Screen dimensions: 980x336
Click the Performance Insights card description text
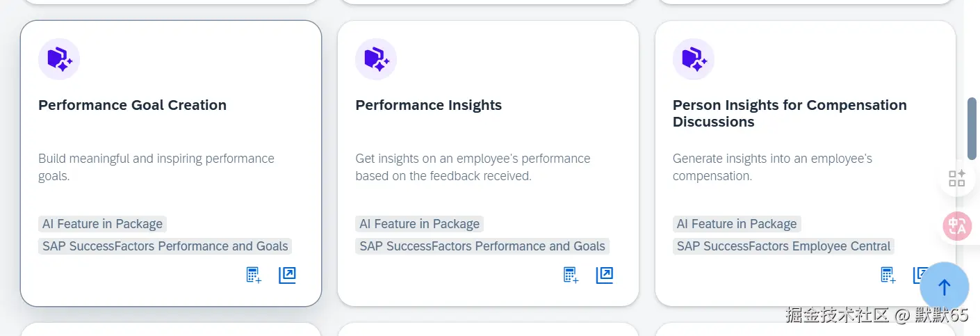point(473,167)
